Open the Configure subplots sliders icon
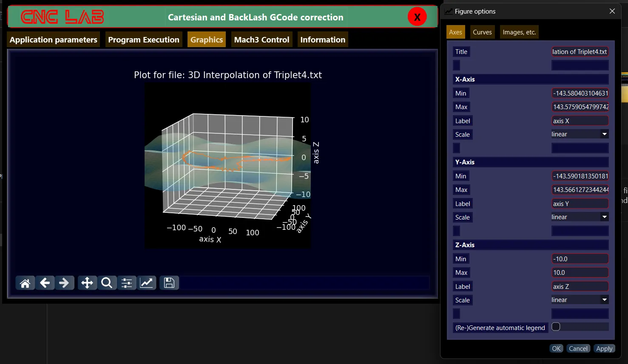Viewport: 628px width, 364px height. 127,283
